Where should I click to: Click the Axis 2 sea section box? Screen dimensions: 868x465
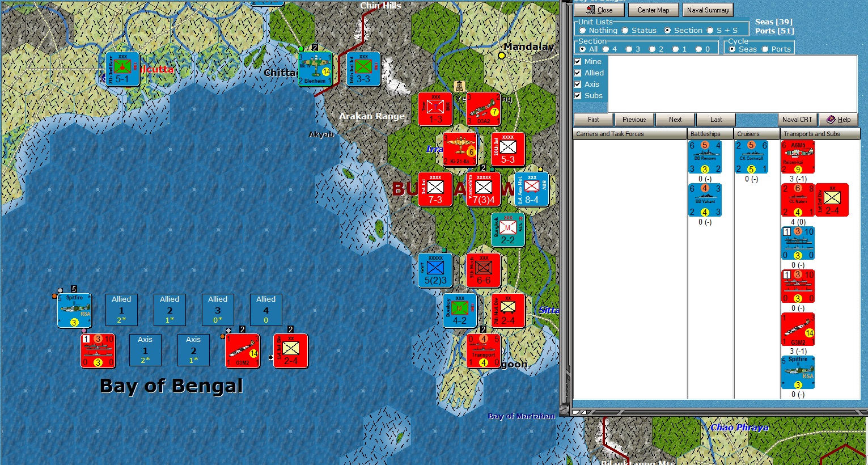pyautogui.click(x=193, y=350)
